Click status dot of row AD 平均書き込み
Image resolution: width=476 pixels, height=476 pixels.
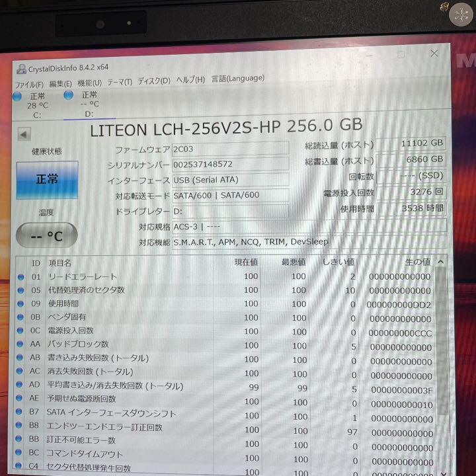coord(19,384)
